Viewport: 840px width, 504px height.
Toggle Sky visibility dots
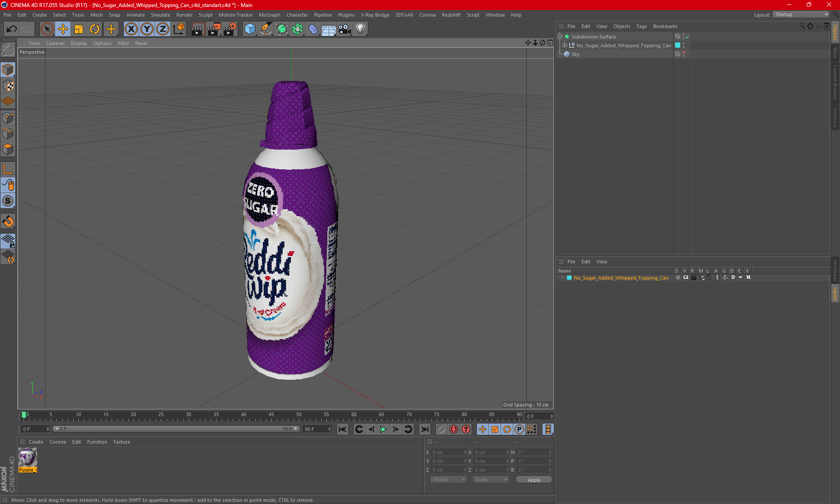pyautogui.click(x=683, y=54)
